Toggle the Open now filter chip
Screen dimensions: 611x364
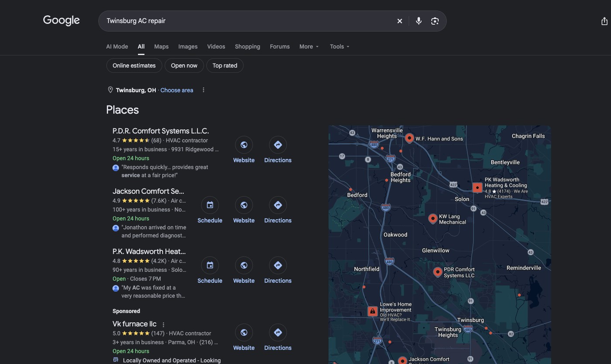(x=184, y=65)
